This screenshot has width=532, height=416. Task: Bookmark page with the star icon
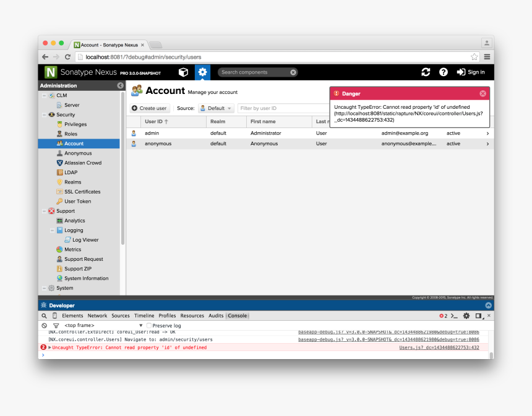tap(474, 57)
